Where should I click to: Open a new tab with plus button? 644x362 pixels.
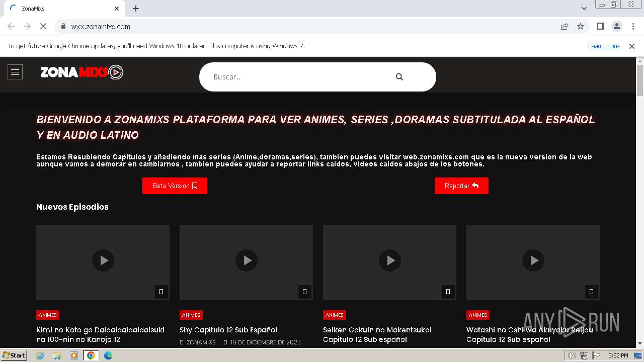pyautogui.click(x=136, y=9)
